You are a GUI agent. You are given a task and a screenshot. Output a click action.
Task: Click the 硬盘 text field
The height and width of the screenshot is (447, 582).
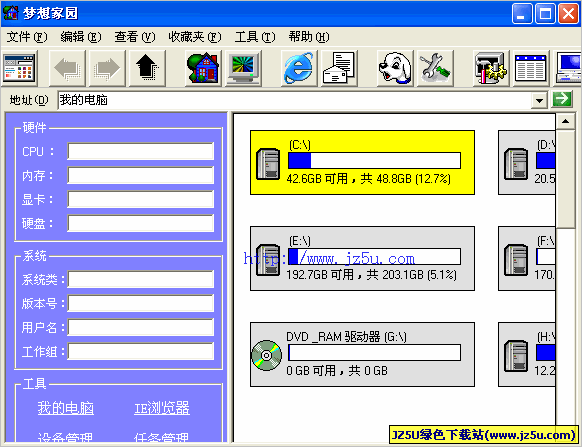141,223
